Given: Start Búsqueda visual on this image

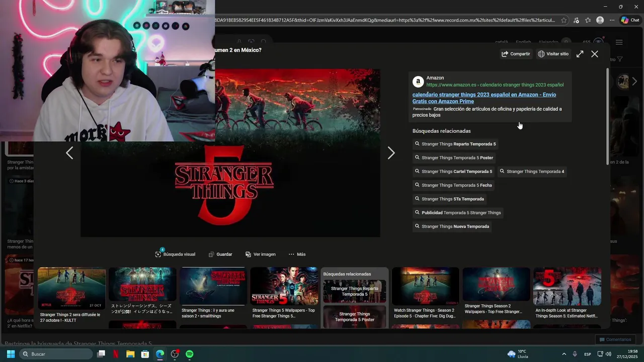Looking at the screenshot, I should coord(175,254).
